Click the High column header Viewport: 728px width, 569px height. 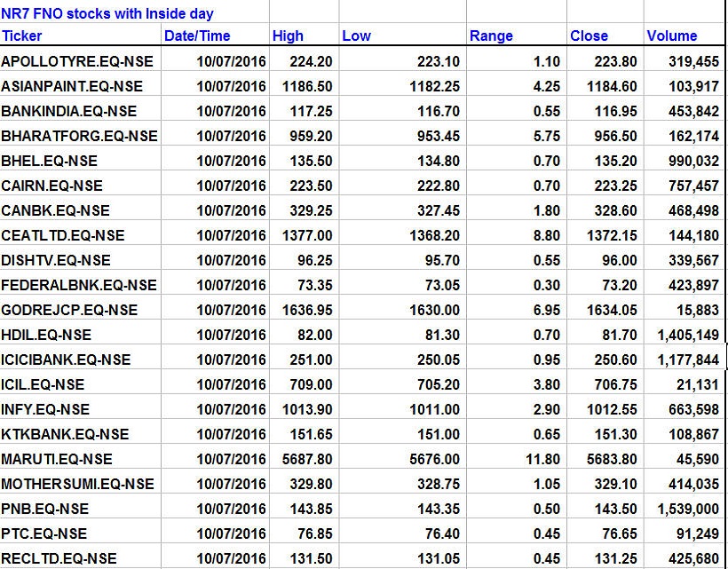point(288,36)
